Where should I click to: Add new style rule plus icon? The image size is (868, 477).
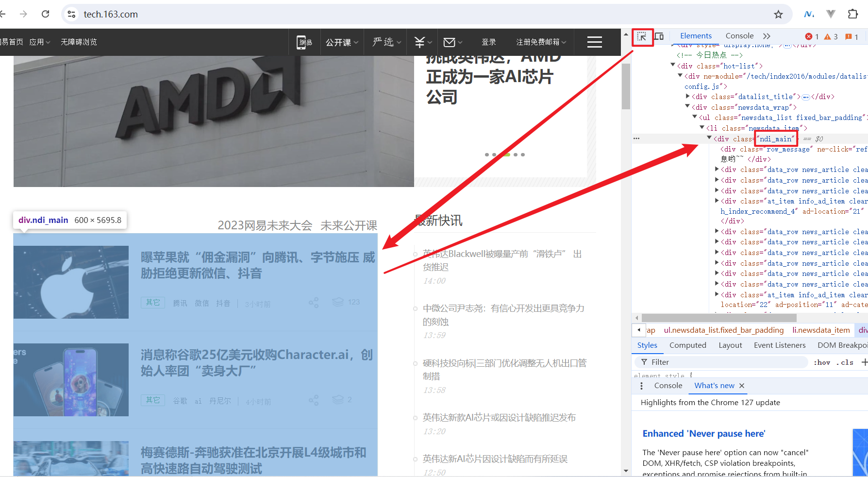pos(864,362)
